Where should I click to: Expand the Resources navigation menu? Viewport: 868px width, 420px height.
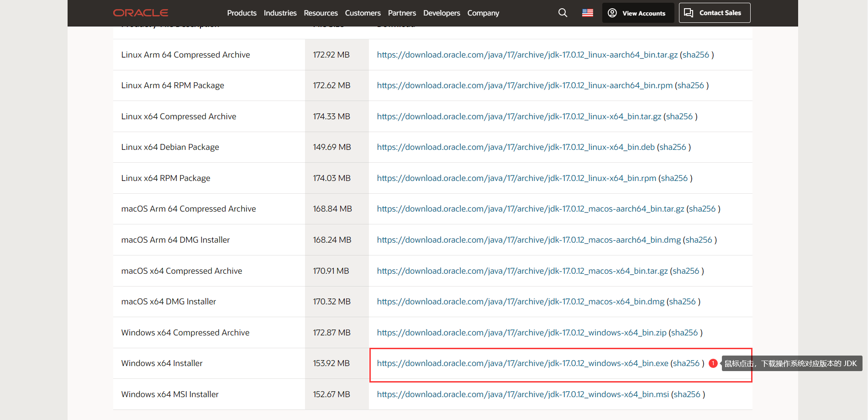click(321, 13)
